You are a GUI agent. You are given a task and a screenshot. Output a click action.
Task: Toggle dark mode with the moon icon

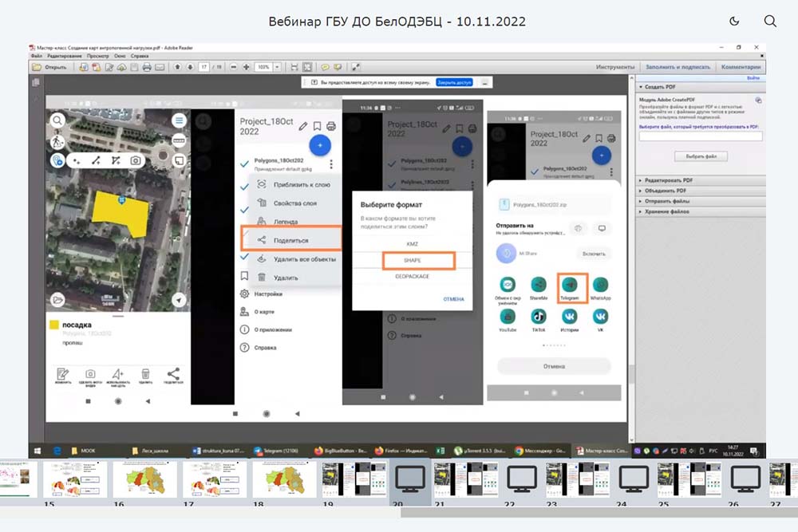(x=734, y=22)
